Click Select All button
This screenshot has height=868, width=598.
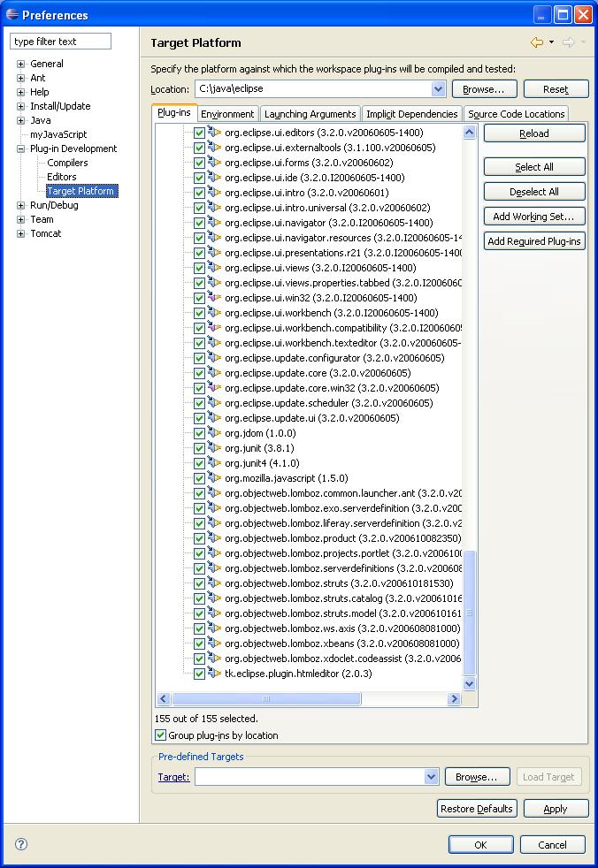534,167
